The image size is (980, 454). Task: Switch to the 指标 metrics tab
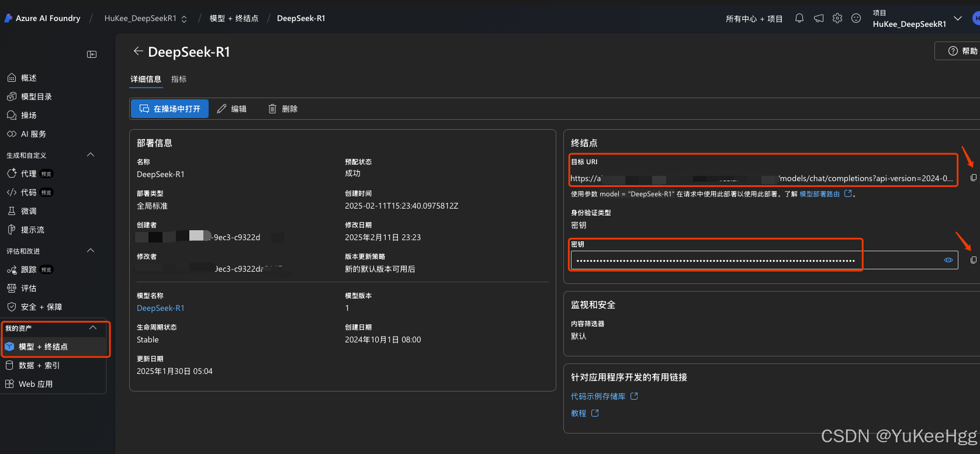click(179, 79)
